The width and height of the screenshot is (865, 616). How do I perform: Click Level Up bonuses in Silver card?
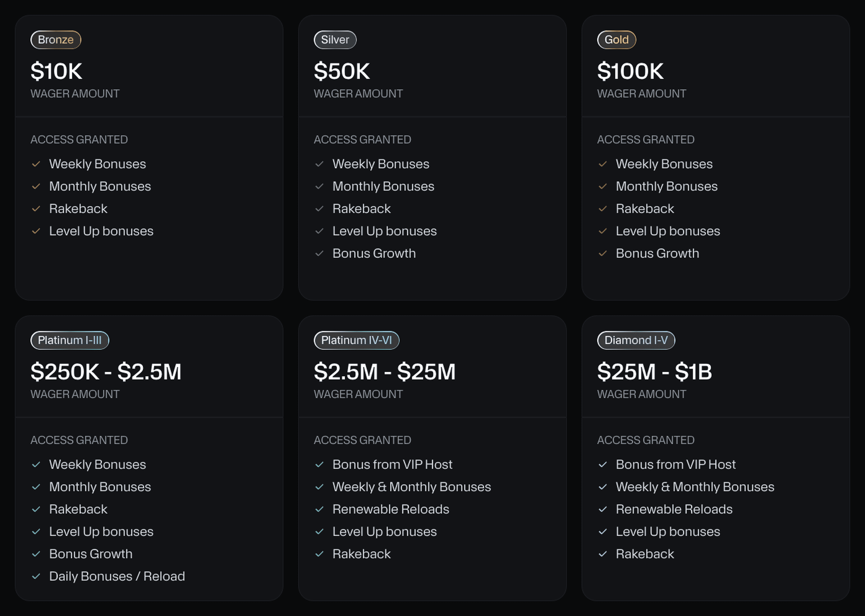(x=384, y=231)
